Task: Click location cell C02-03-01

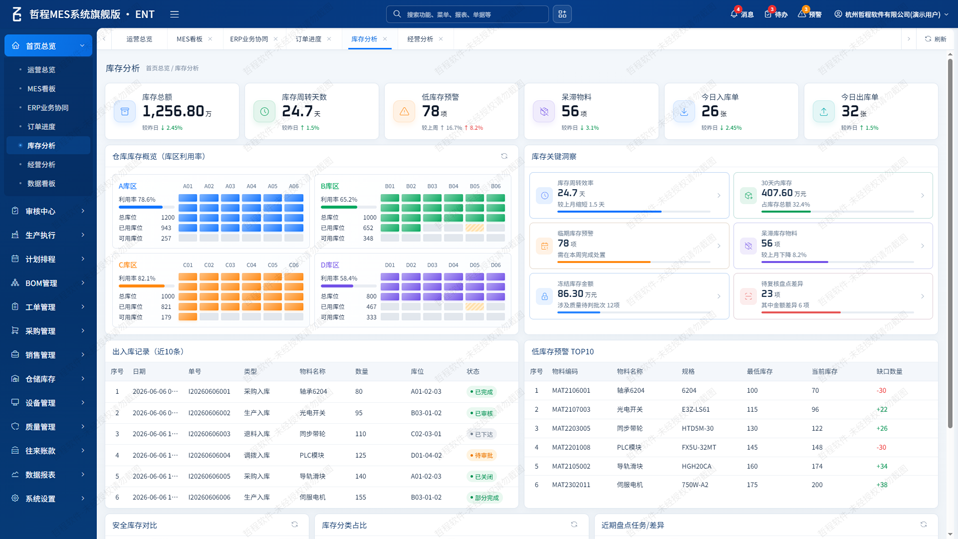Action: (x=426, y=434)
